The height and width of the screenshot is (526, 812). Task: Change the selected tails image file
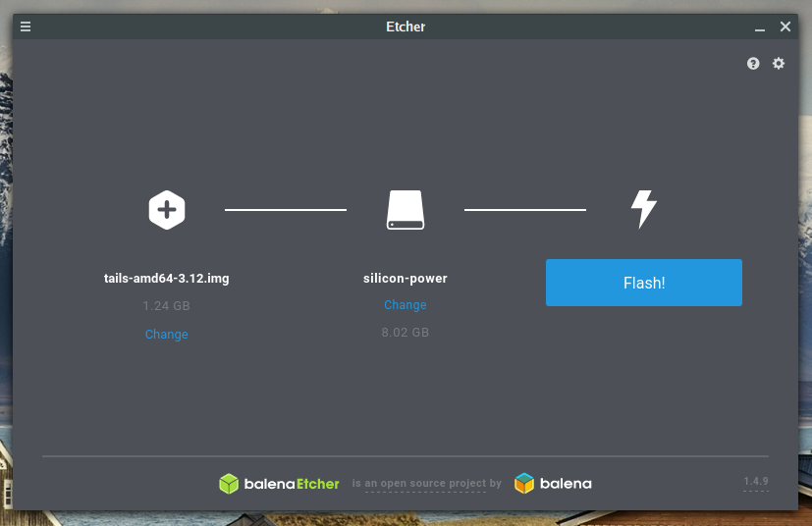[166, 334]
